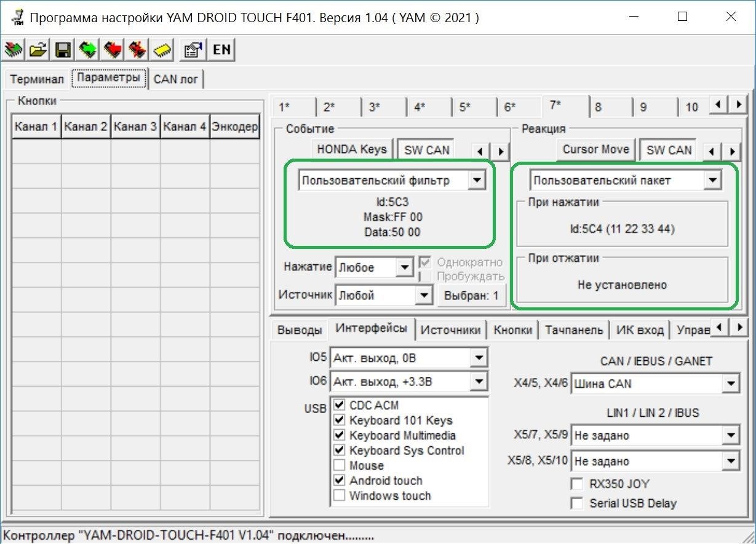Click the Id:5C3 filter text

392,202
